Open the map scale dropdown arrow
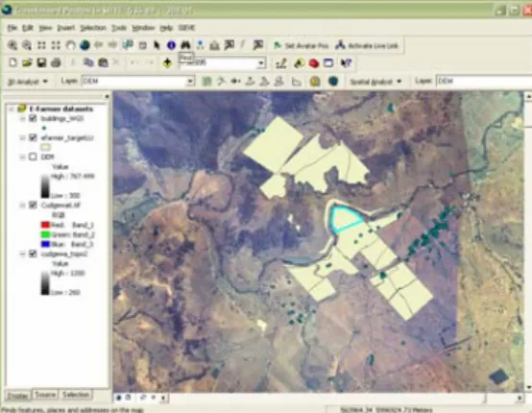This screenshot has height=413, width=532. [x=261, y=63]
